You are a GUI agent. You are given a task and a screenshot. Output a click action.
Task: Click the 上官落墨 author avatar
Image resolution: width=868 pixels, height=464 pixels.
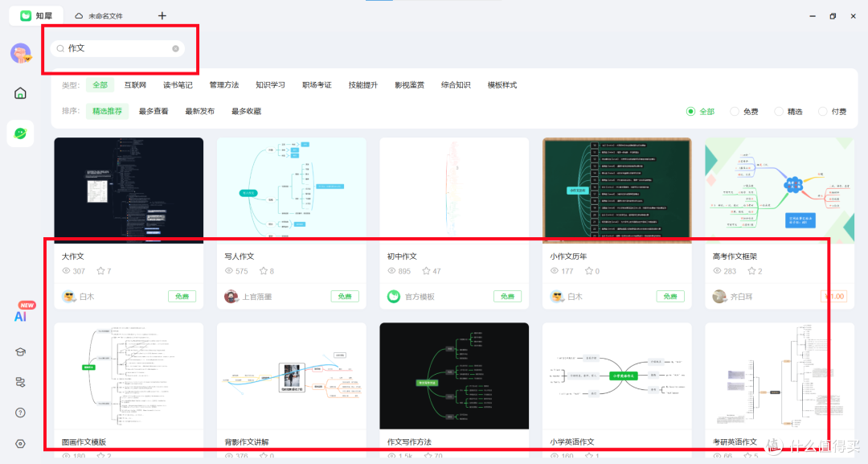click(231, 297)
